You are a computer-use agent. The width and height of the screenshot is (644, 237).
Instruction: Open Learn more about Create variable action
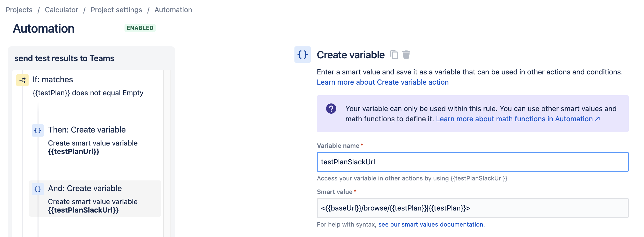(383, 82)
